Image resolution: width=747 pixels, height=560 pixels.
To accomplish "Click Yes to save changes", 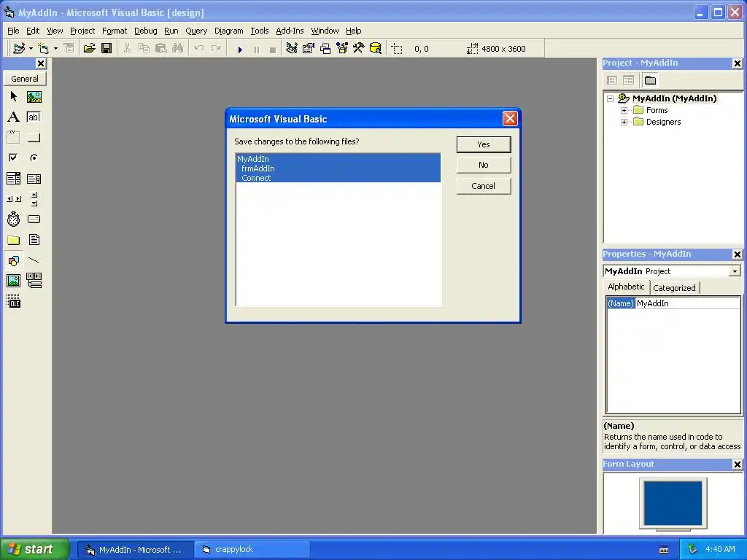I will click(484, 144).
